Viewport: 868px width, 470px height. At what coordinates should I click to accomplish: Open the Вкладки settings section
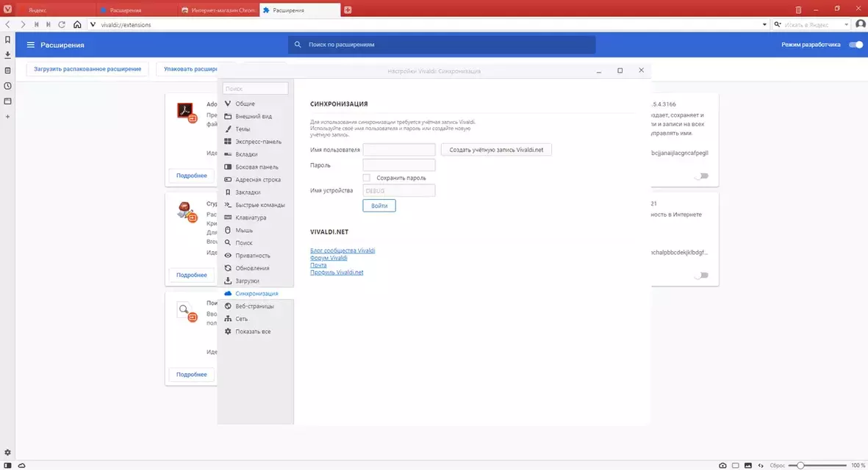point(256,154)
